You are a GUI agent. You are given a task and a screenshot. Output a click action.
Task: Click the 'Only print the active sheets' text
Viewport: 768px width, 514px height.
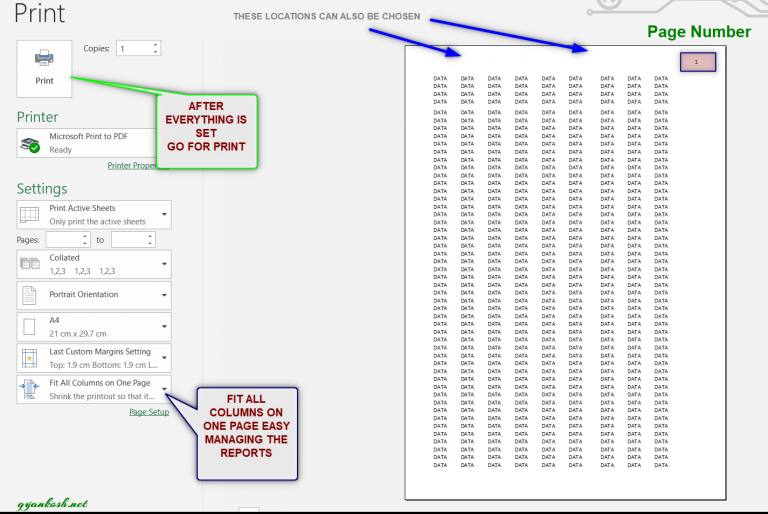click(x=97, y=221)
